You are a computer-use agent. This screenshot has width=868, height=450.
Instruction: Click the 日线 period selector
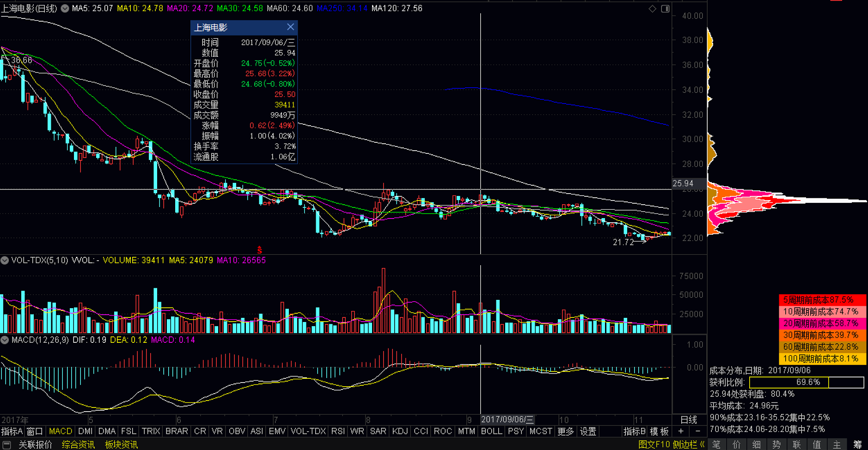tap(689, 420)
